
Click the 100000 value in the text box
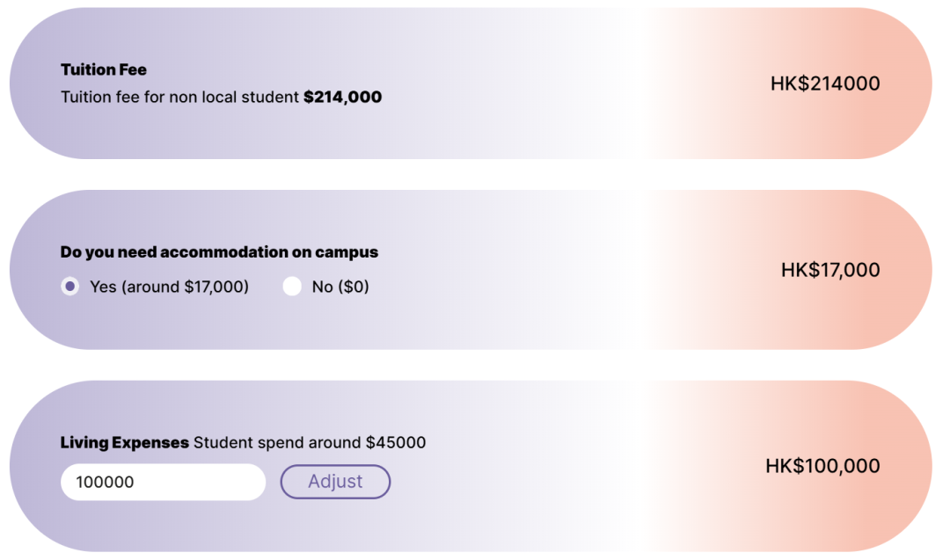coord(105,483)
